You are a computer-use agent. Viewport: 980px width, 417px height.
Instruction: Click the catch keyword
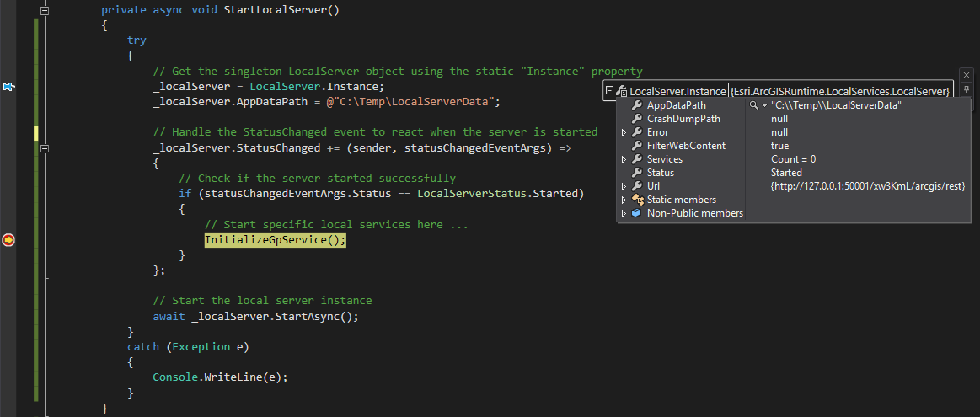(143, 347)
